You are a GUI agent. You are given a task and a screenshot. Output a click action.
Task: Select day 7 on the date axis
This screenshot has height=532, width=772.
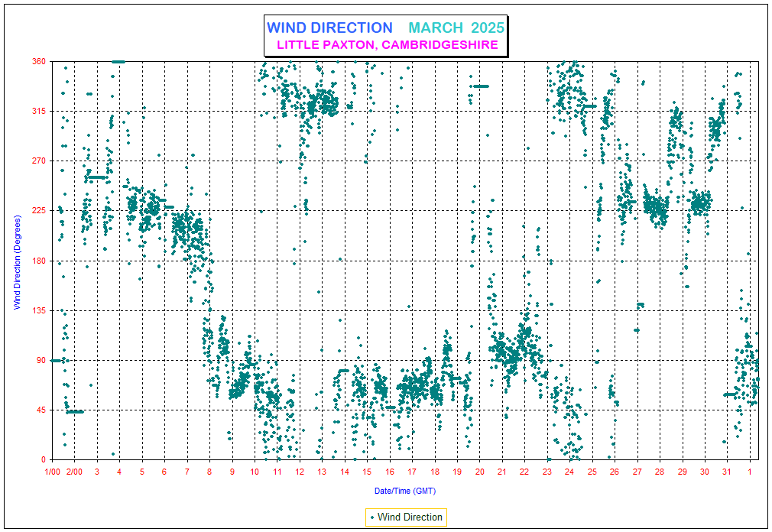click(187, 472)
